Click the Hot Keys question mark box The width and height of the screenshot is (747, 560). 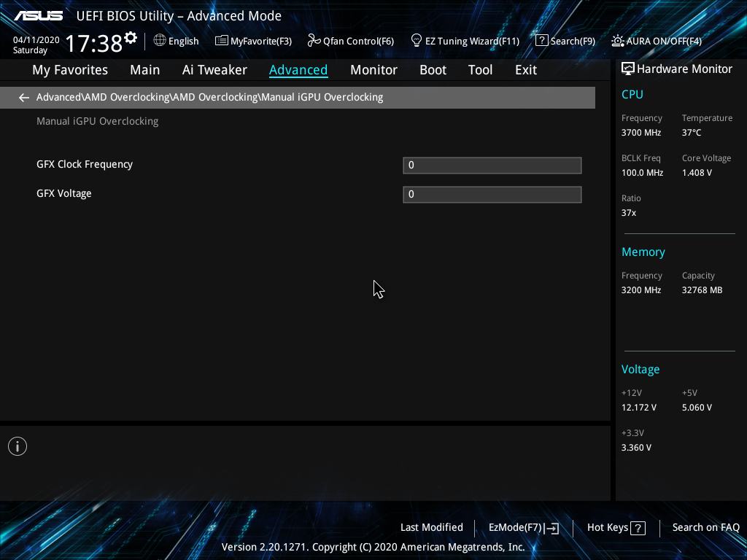[x=638, y=528]
